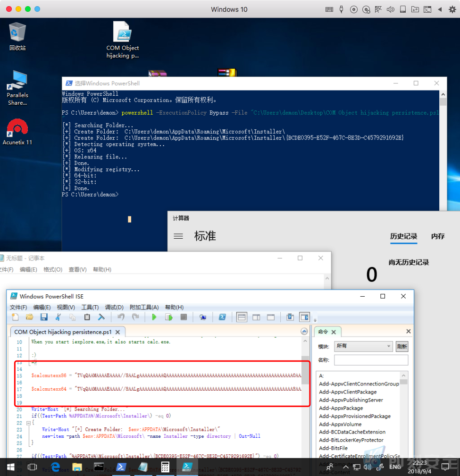The width and height of the screenshot is (460, 476).
Task: Undo the last edit in ISE
Action: click(121, 317)
